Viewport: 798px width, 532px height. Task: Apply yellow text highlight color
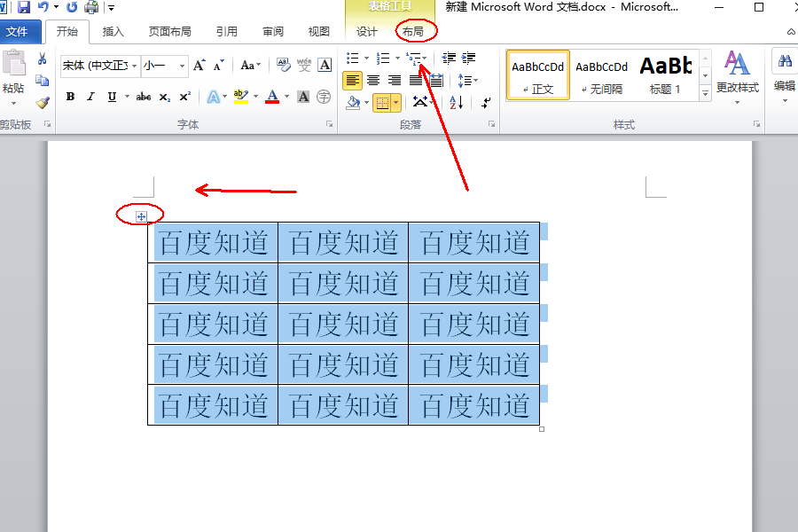pos(240,97)
